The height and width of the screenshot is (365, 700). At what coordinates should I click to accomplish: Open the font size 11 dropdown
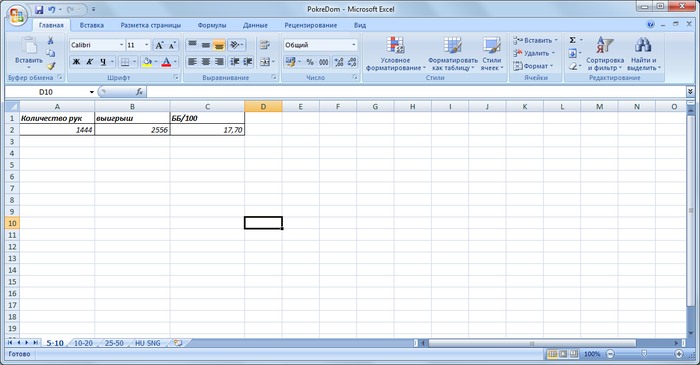146,45
